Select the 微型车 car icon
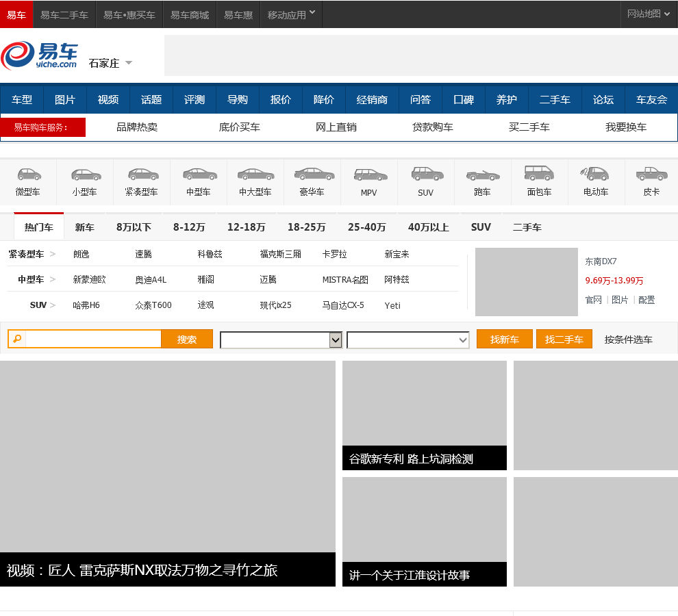The image size is (678, 616). click(x=29, y=175)
